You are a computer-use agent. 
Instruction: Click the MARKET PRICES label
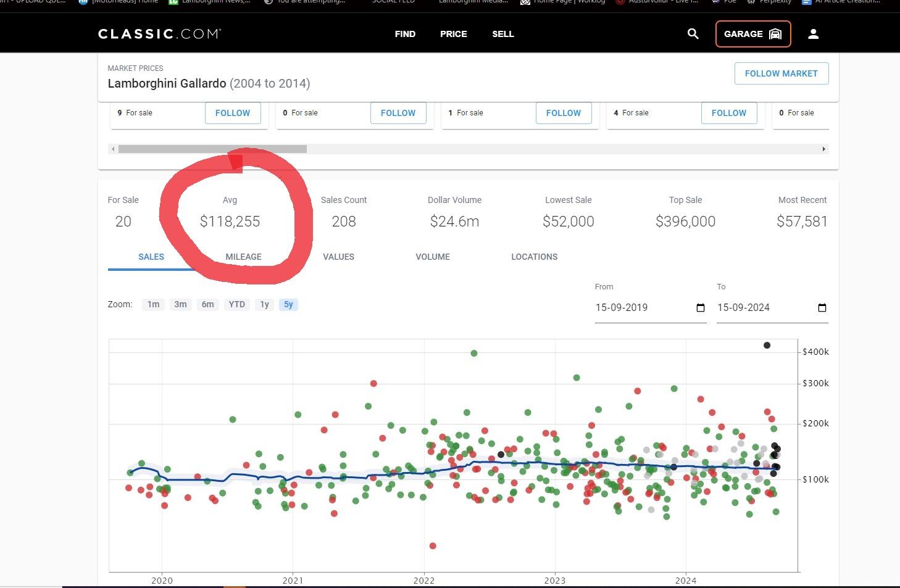coord(135,68)
